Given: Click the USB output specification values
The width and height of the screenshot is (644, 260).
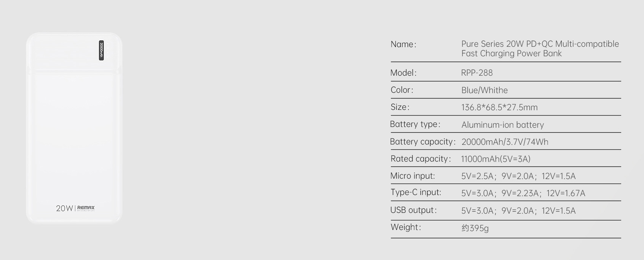Looking at the screenshot, I should [518, 211].
